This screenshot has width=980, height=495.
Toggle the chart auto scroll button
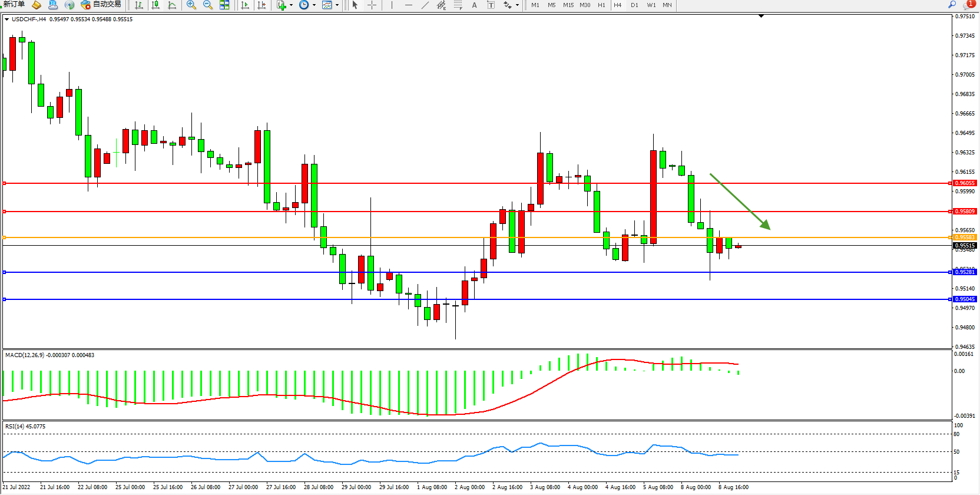[x=245, y=5]
